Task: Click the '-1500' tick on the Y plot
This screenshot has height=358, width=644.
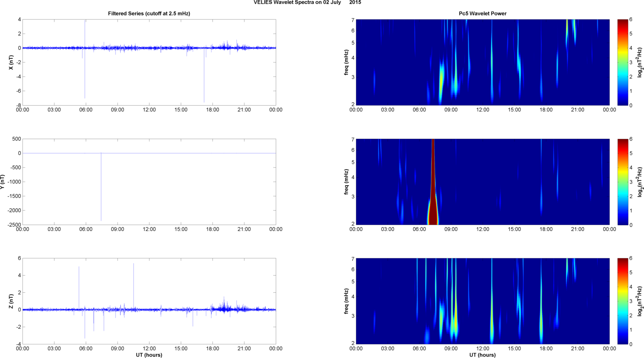Action: click(14, 196)
